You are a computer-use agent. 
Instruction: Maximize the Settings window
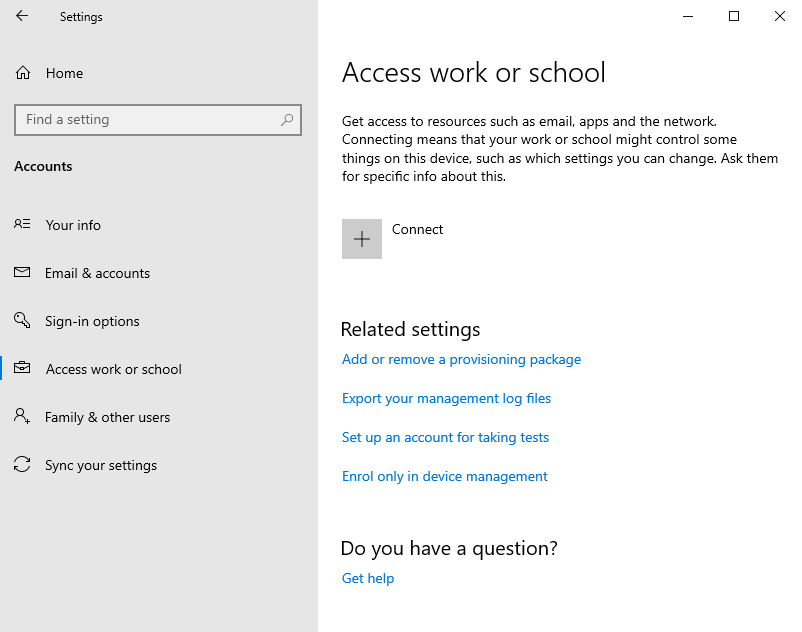point(733,16)
